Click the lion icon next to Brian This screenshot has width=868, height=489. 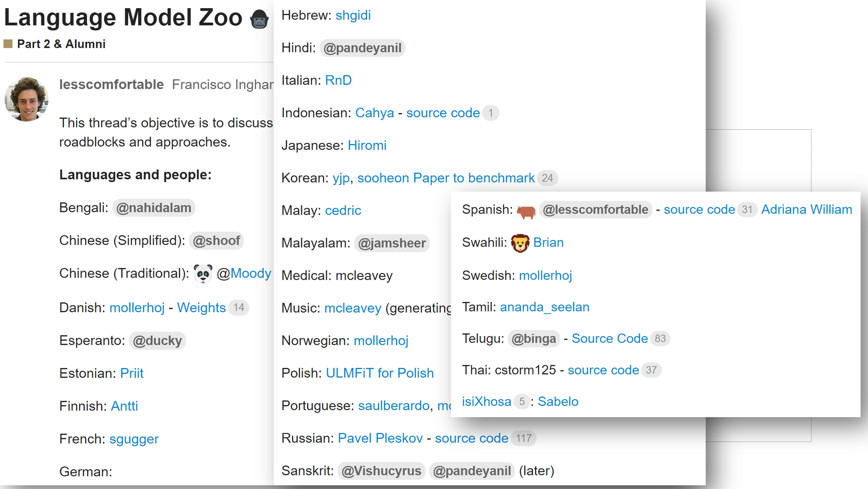519,243
